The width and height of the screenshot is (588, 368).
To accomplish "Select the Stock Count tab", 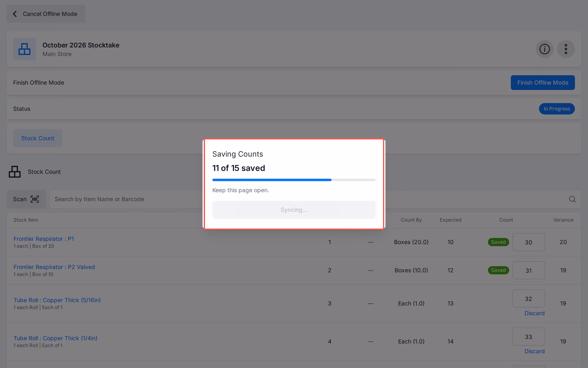I will [x=38, y=138].
